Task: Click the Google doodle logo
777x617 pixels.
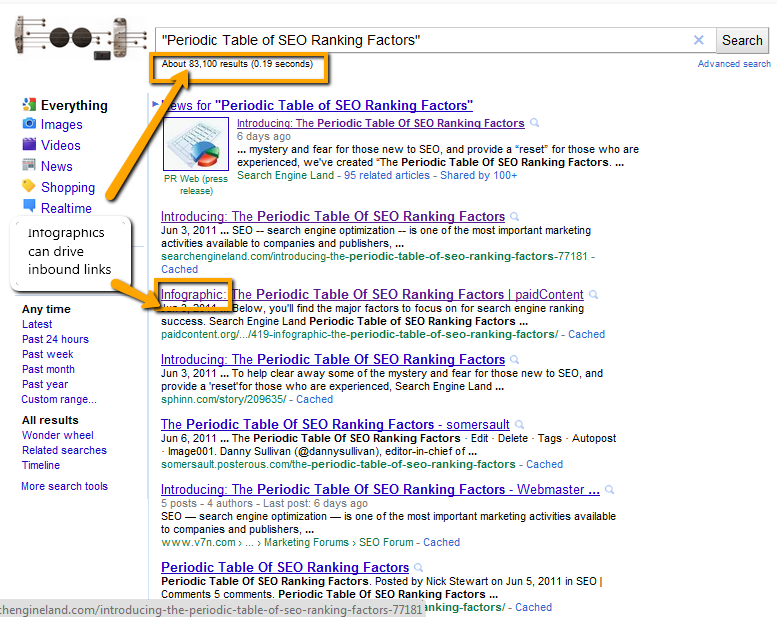Action: point(81,38)
